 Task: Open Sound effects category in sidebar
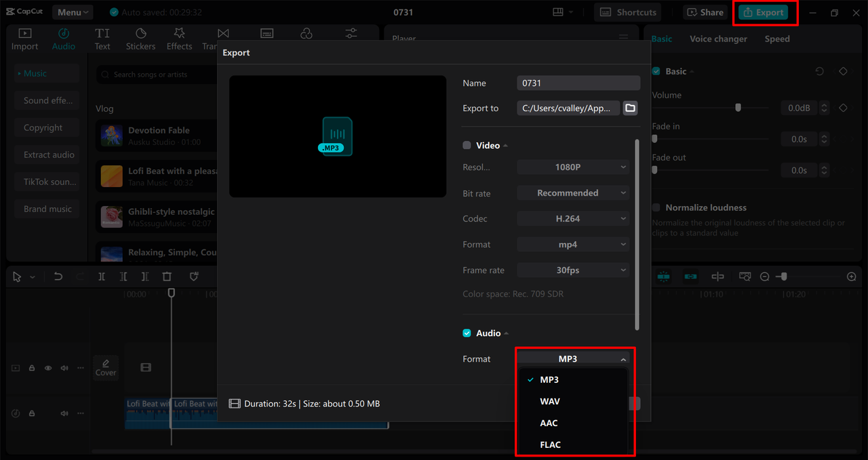click(x=47, y=100)
